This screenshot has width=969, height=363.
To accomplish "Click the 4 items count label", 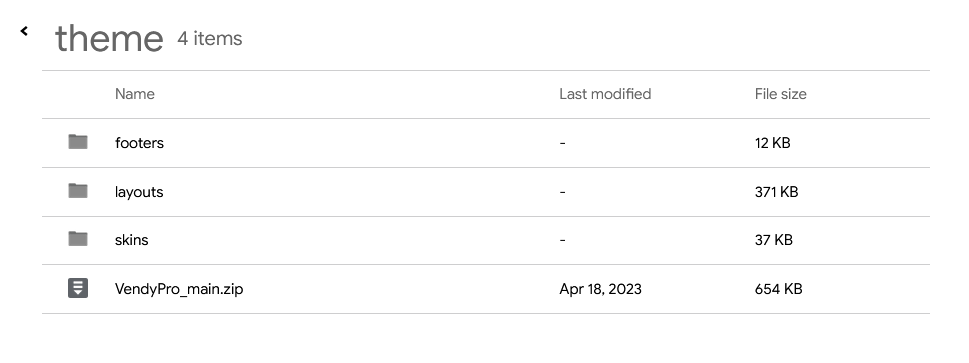I will 209,38.
